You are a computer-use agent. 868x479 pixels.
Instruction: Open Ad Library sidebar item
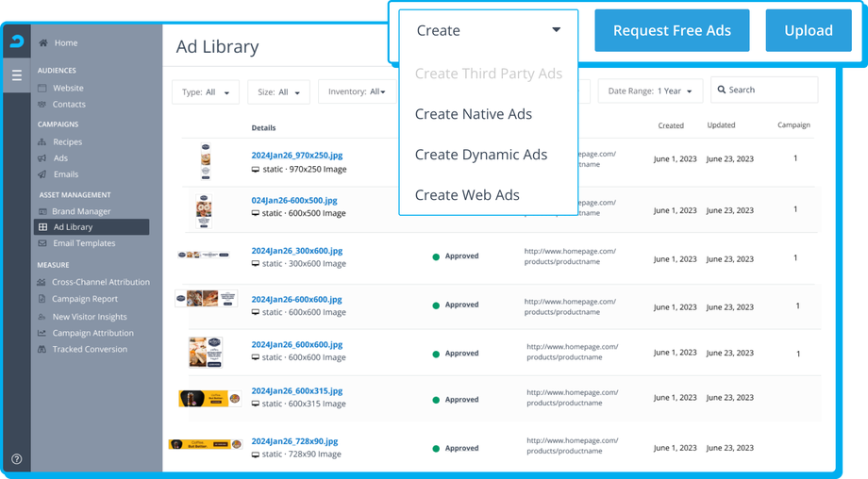point(92,227)
